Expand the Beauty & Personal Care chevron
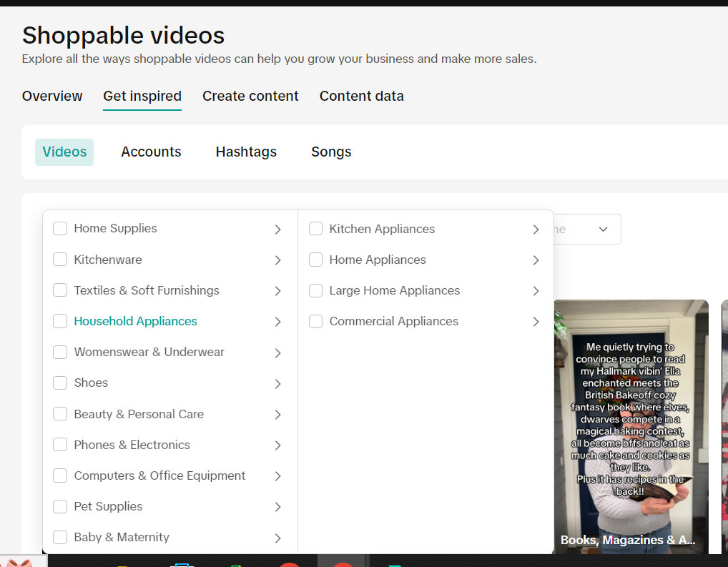 click(277, 415)
